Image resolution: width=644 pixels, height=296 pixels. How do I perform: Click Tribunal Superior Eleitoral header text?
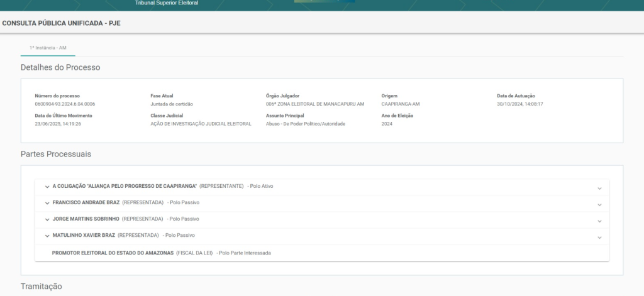[167, 3]
